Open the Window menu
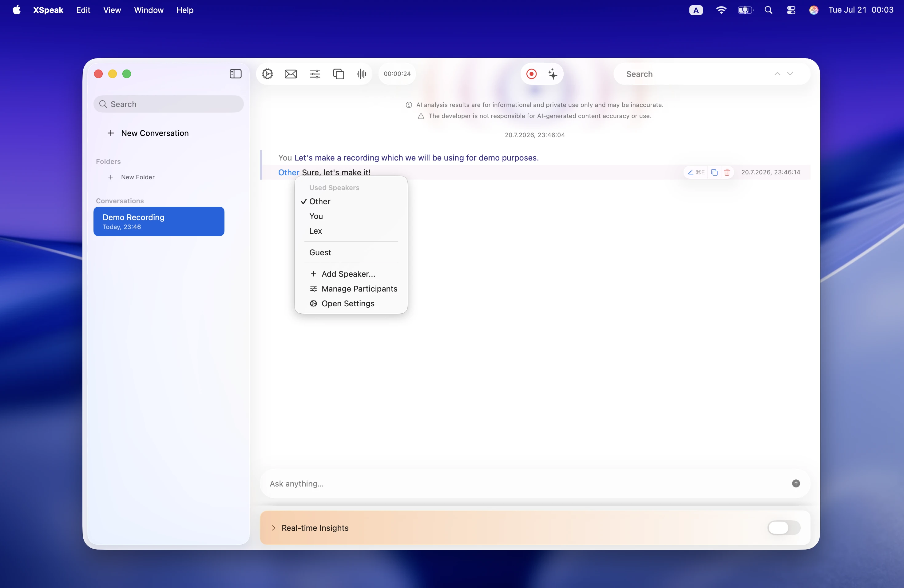The image size is (904, 588). tap(149, 10)
